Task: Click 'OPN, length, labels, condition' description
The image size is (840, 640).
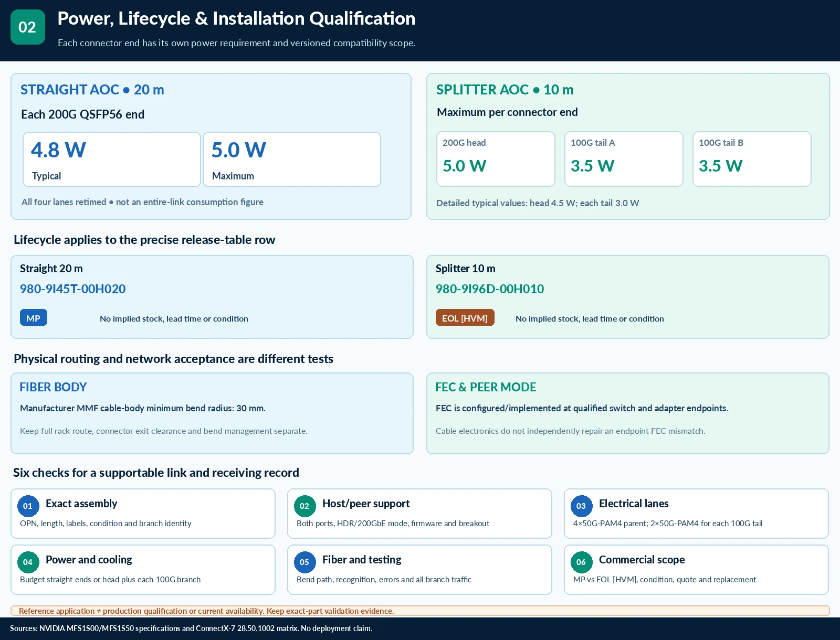Action: point(106,524)
